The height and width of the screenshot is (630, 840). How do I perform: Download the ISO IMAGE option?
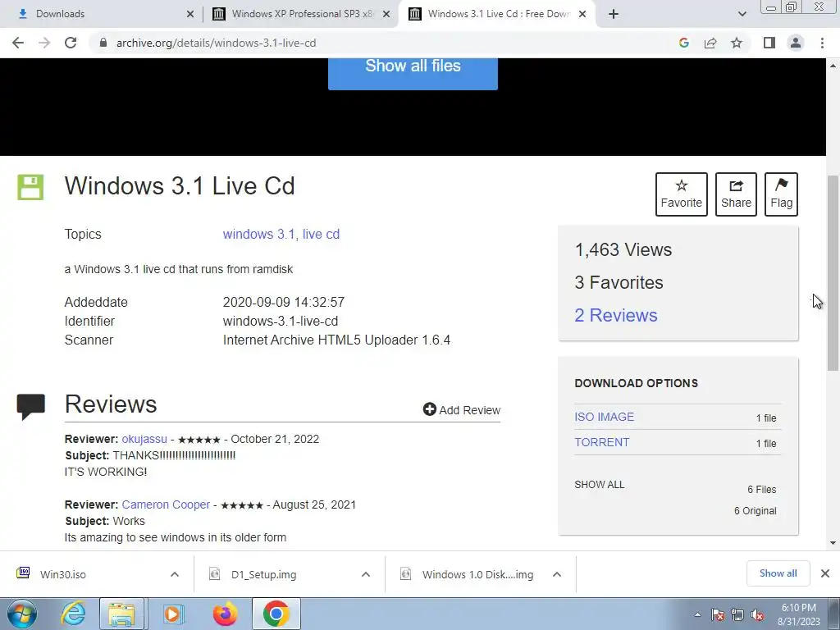tap(604, 417)
